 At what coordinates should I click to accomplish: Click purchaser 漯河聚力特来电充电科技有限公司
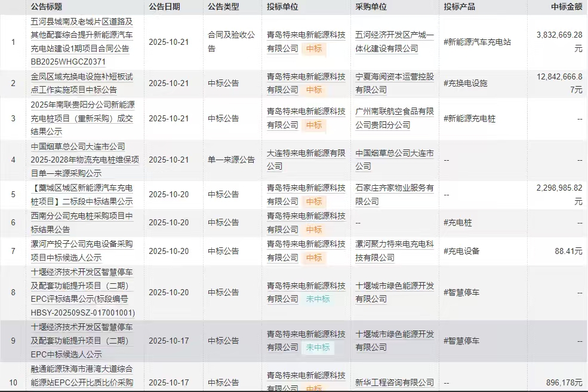(395, 251)
